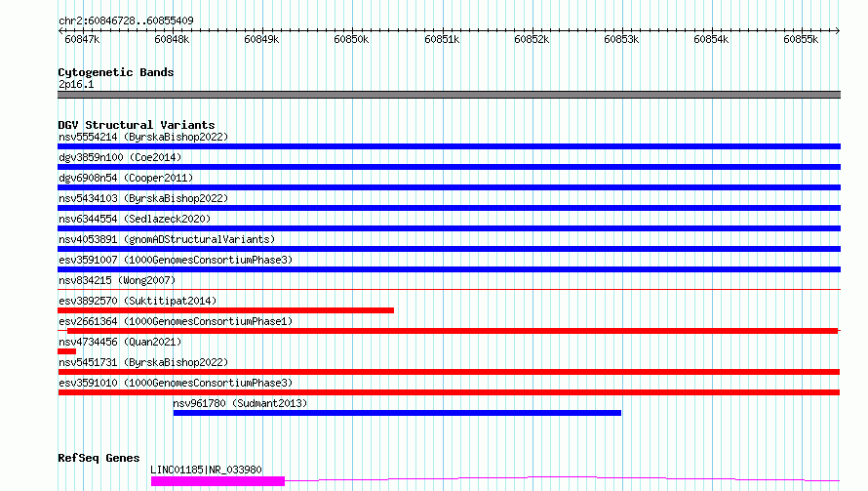Click the dgv3859n100 (Coe2014) label
The width and height of the screenshot is (868, 491).
(x=120, y=157)
